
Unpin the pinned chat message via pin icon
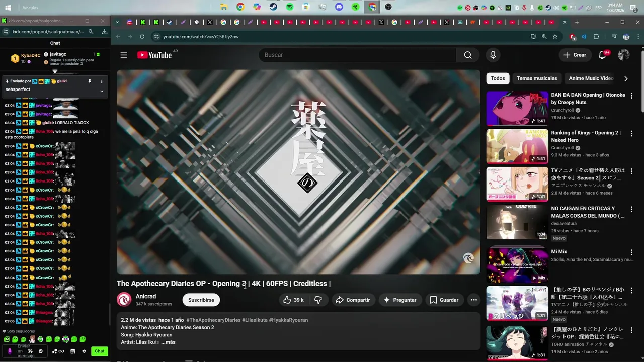click(90, 81)
